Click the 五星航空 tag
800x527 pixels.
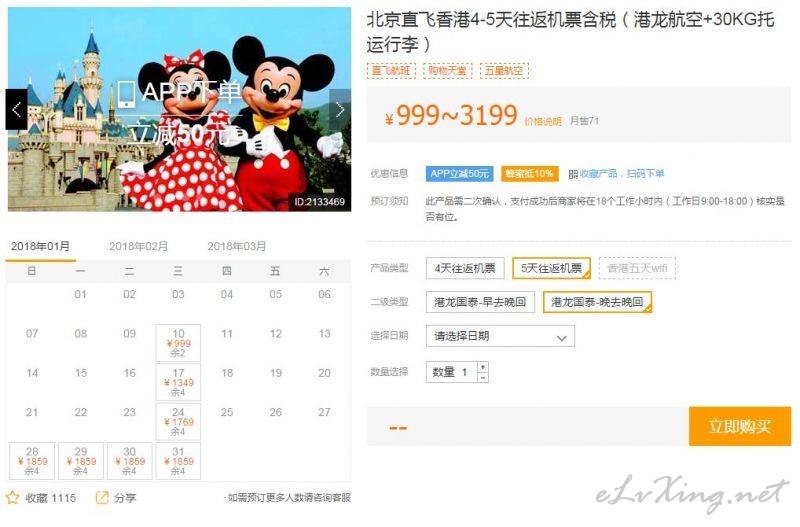pos(504,70)
